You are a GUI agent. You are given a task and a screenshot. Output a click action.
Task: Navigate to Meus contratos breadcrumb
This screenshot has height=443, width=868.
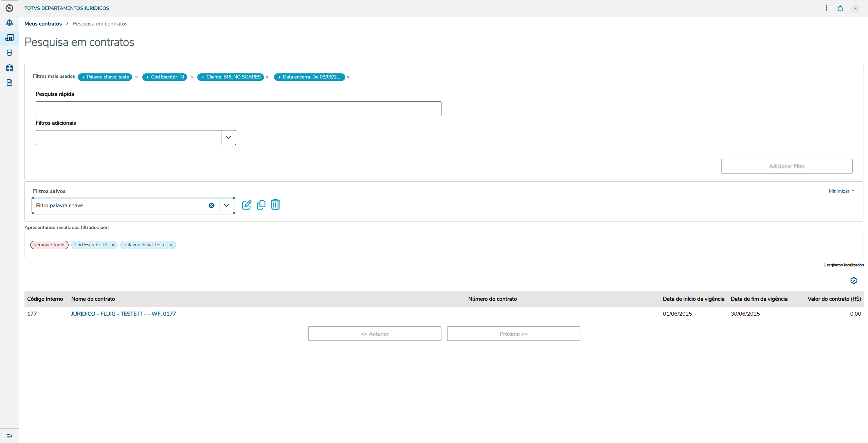click(x=43, y=24)
